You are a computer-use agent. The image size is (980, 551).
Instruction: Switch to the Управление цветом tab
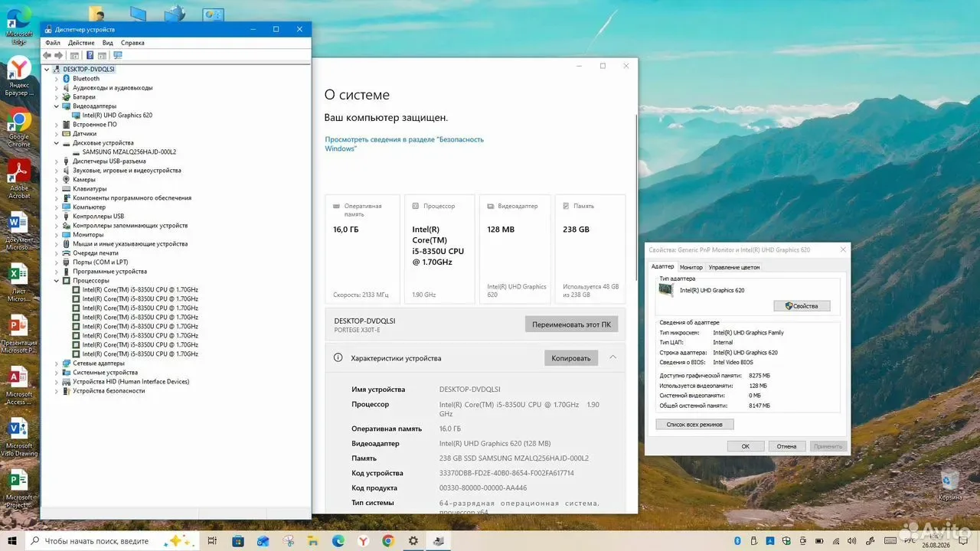pyautogui.click(x=734, y=267)
